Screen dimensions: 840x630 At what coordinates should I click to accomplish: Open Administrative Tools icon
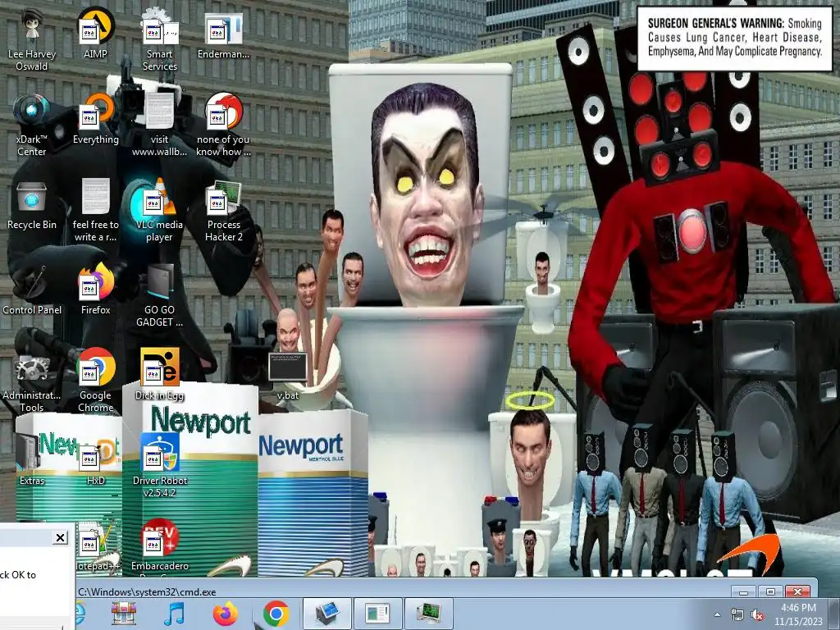[32, 382]
